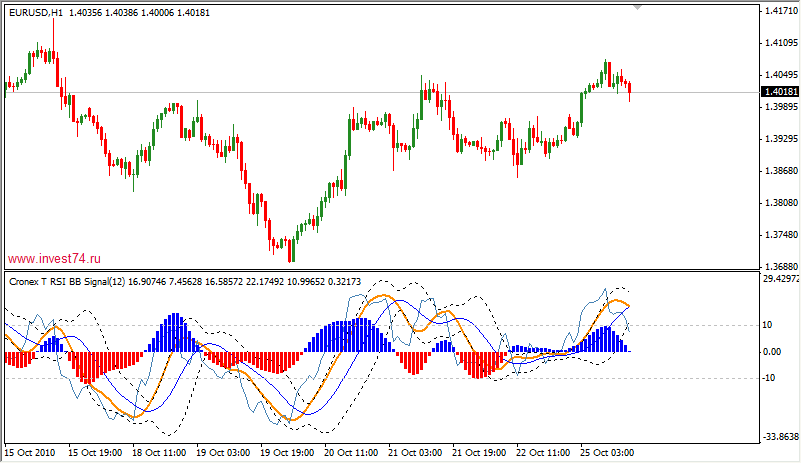Select the last candlestick at the chart's right edge
The height and width of the screenshot is (463, 801).
pyautogui.click(x=629, y=90)
